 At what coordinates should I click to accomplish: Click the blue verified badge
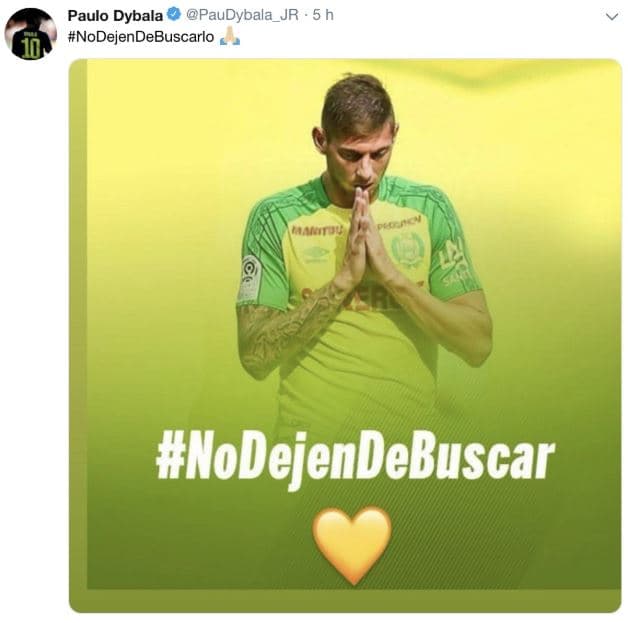[173, 15]
